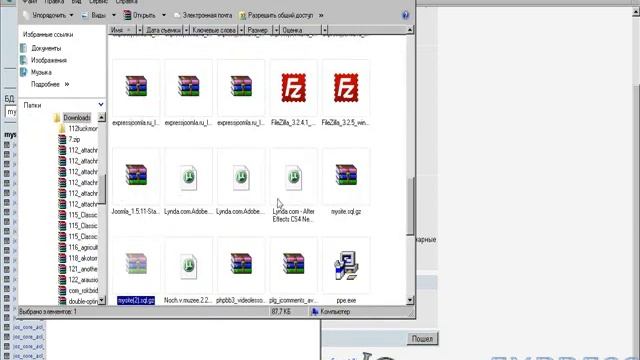Select com_rokbrid archive in tree
Image resolution: width=640 pixels, height=360 pixels.
coord(83,291)
